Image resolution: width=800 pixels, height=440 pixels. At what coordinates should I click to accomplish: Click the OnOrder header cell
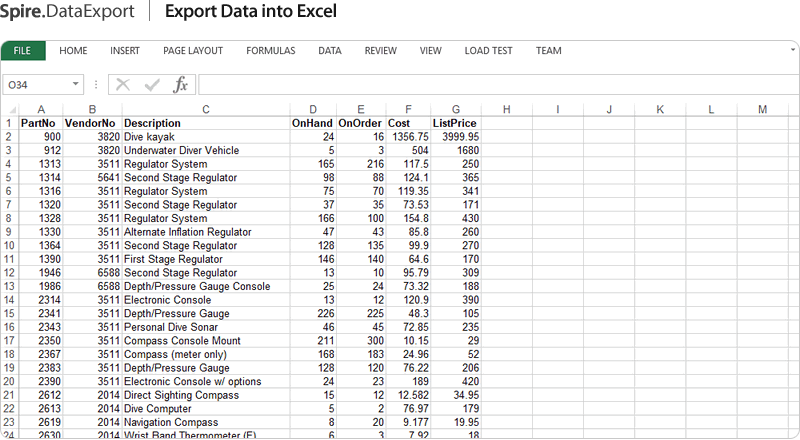[x=361, y=123]
